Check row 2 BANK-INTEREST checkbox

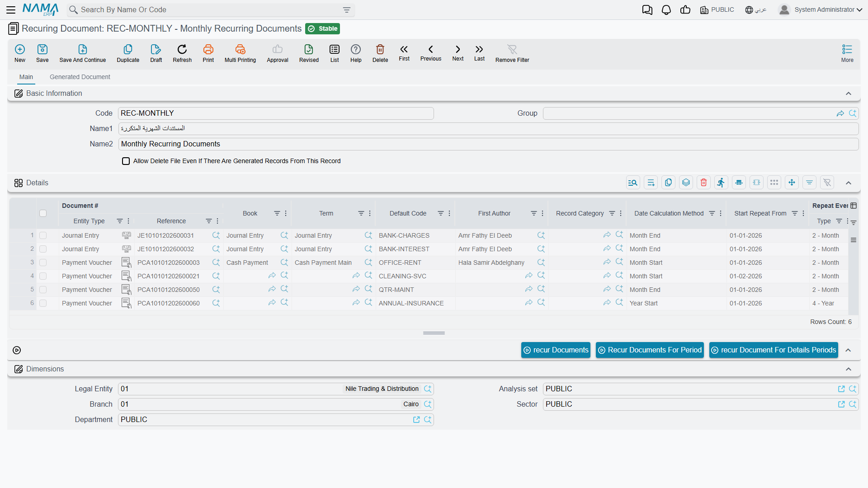point(43,249)
